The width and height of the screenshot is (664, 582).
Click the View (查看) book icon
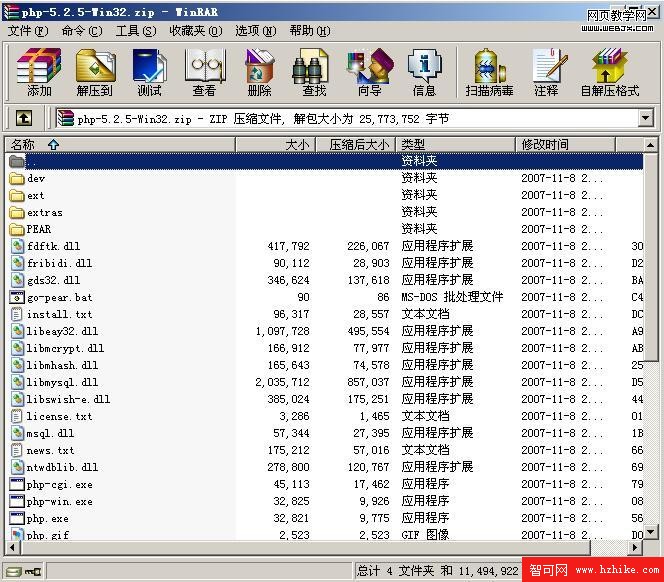(205, 72)
